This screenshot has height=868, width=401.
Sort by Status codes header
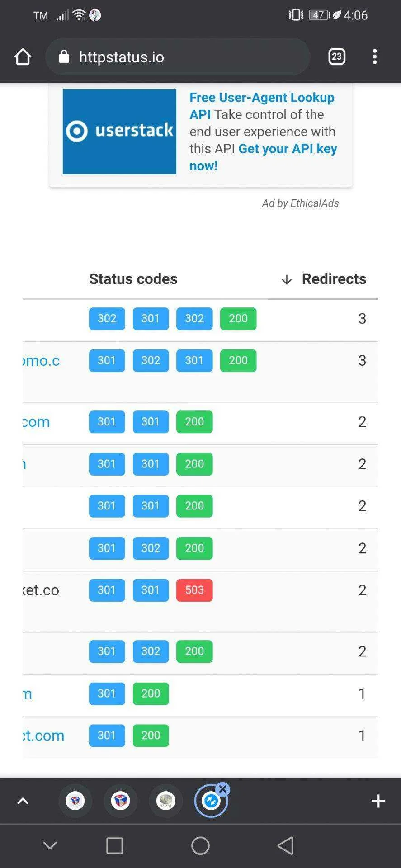pyautogui.click(x=133, y=279)
